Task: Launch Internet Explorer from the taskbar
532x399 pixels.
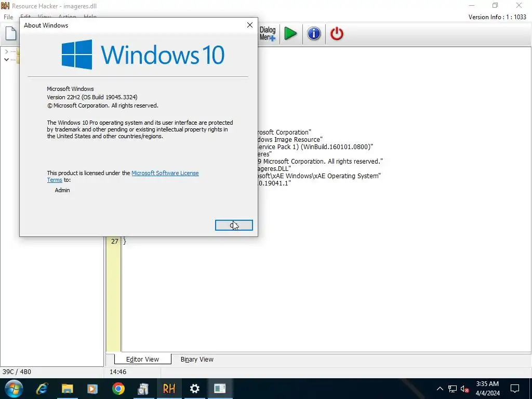Action: point(43,389)
